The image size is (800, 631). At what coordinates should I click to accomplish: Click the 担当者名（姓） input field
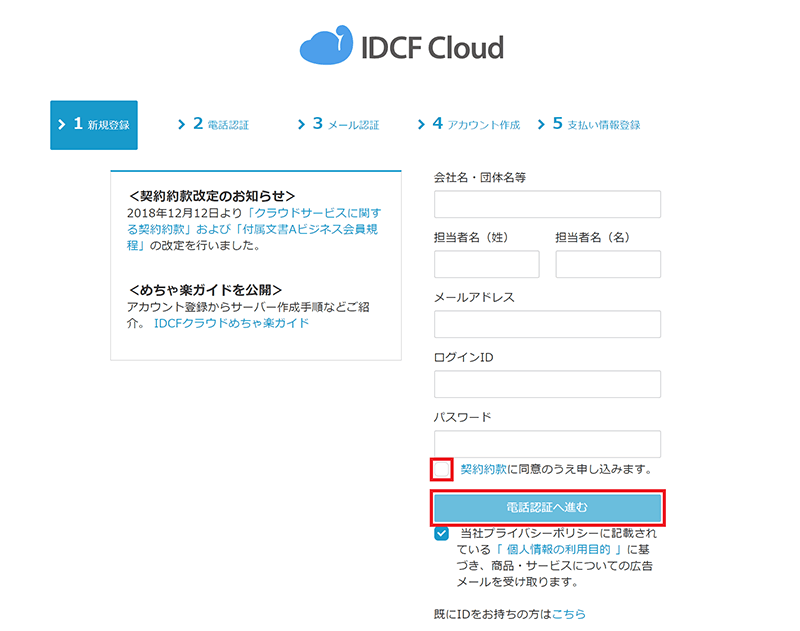(x=486, y=264)
